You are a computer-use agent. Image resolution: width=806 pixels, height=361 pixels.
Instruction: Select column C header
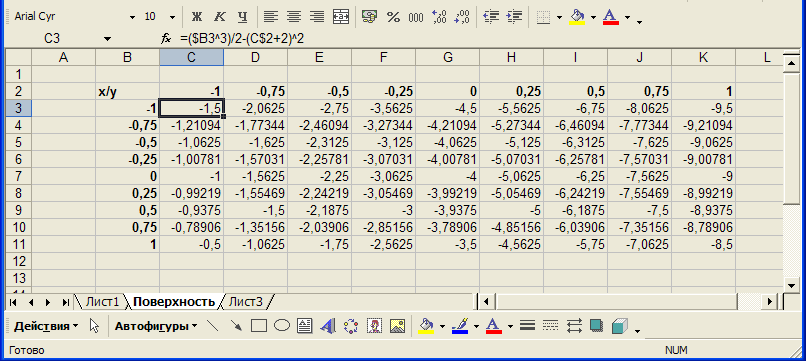(x=191, y=58)
